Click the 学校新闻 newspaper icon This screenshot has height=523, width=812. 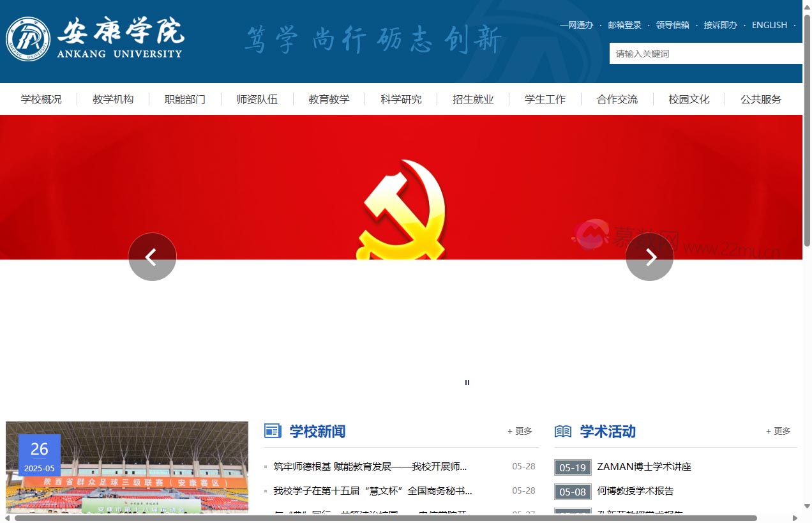[273, 431]
